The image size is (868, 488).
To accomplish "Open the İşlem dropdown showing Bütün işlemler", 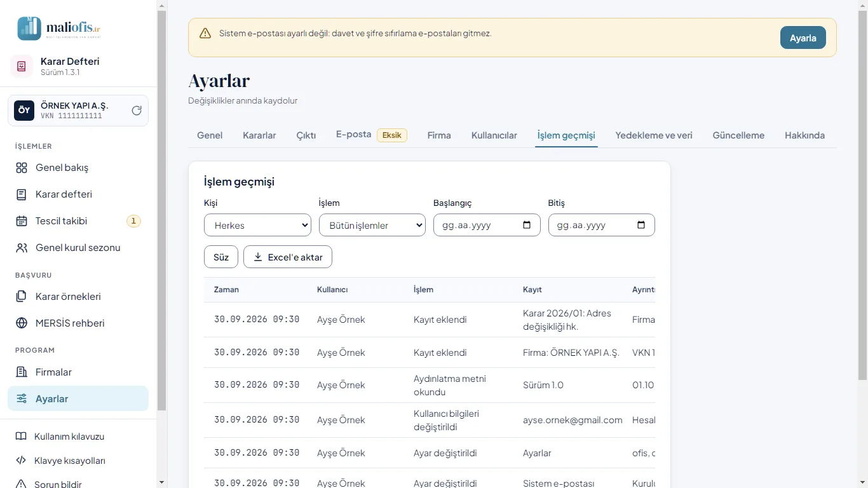I will 372,225.
